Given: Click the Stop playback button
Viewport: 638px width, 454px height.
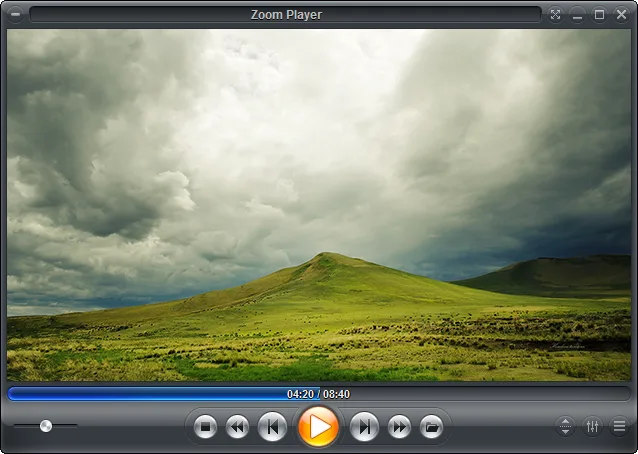Looking at the screenshot, I should [205, 427].
